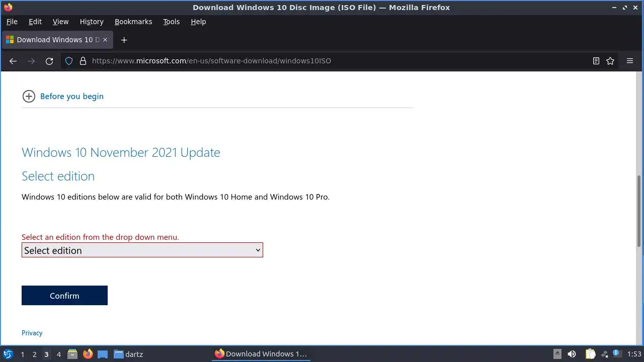Open the dartz folder in taskbar
The height and width of the screenshot is (362, 644).
point(128,354)
